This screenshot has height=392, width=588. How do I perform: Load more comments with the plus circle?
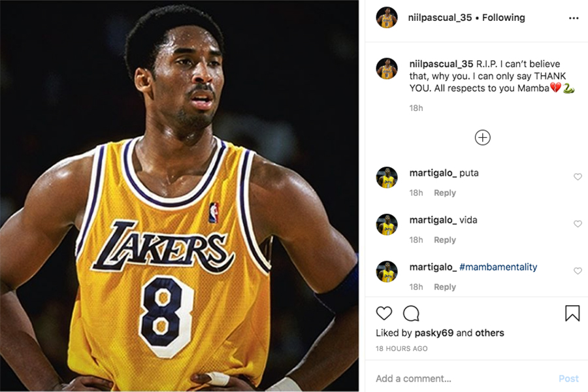coord(482,137)
